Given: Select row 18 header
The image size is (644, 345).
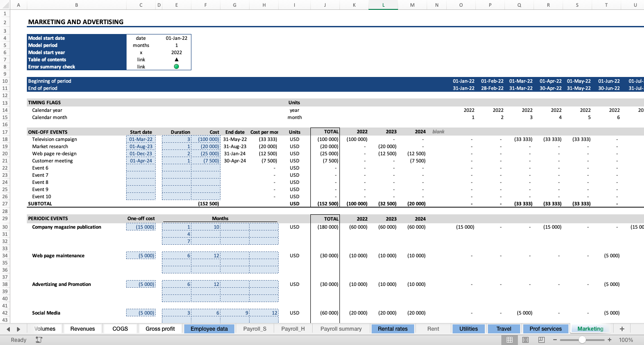Looking at the screenshot, I should (x=4, y=139).
